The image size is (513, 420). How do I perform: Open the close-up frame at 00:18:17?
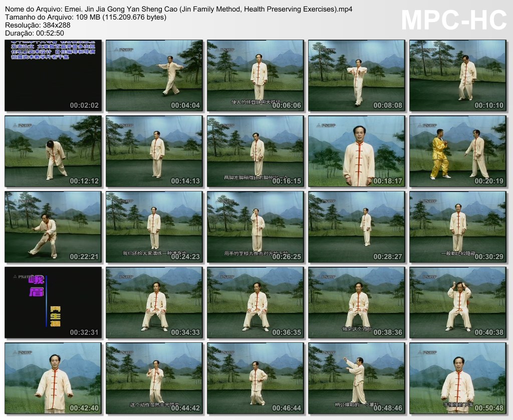[356, 151]
